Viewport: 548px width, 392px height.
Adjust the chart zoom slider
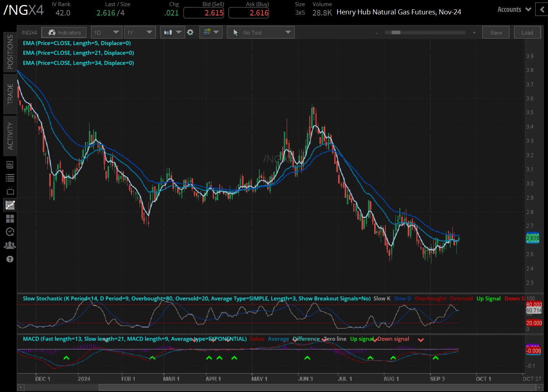pos(396,32)
